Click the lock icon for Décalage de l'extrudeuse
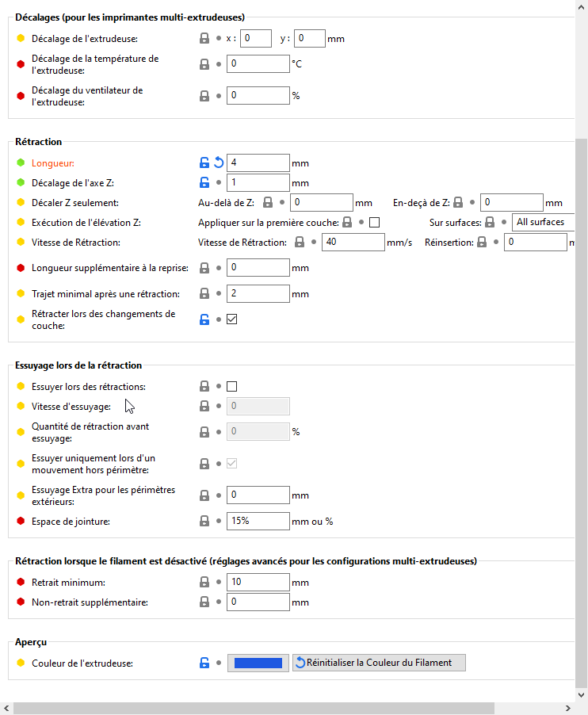This screenshot has width=588, height=715. pos(204,38)
